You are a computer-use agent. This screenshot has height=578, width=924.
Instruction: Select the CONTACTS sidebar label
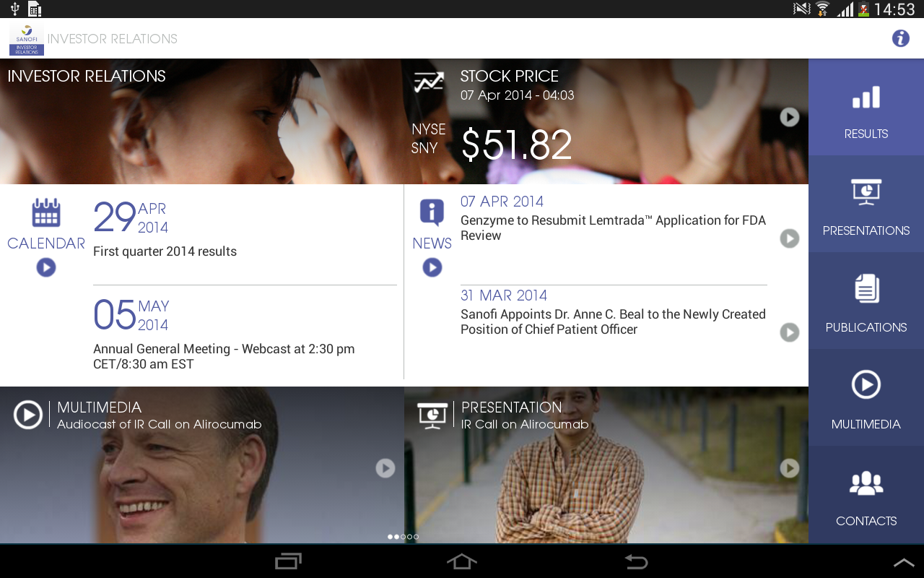point(866,521)
